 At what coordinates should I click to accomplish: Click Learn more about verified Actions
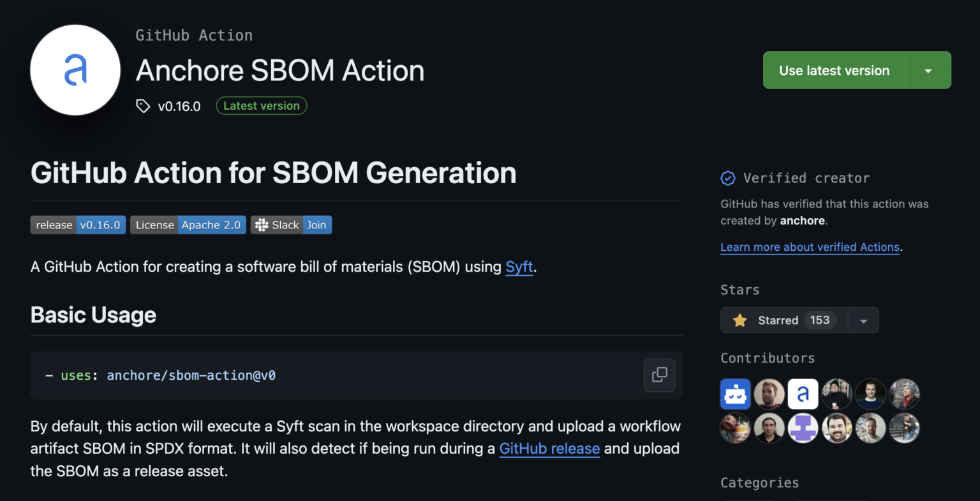coord(809,247)
